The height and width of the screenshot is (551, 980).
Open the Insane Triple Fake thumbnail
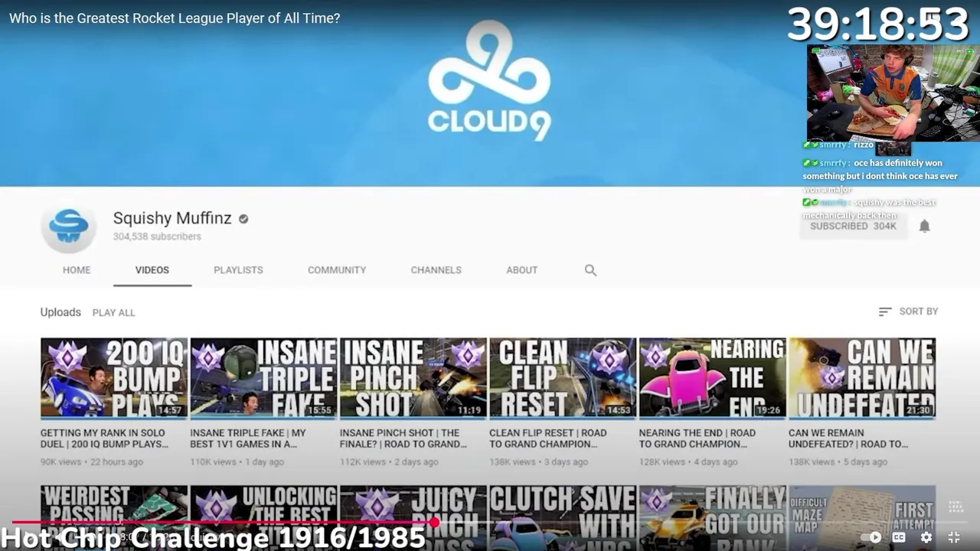[x=263, y=379]
